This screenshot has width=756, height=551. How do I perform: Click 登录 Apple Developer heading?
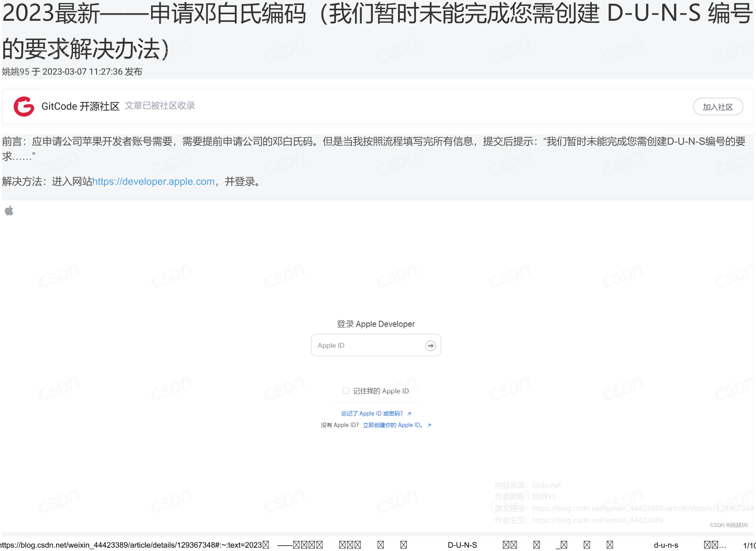click(376, 324)
